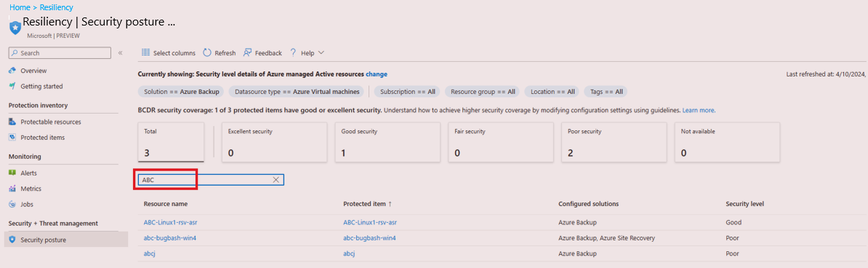Collapse the sidebar with double chevron
The image size is (868, 268).
tap(120, 52)
